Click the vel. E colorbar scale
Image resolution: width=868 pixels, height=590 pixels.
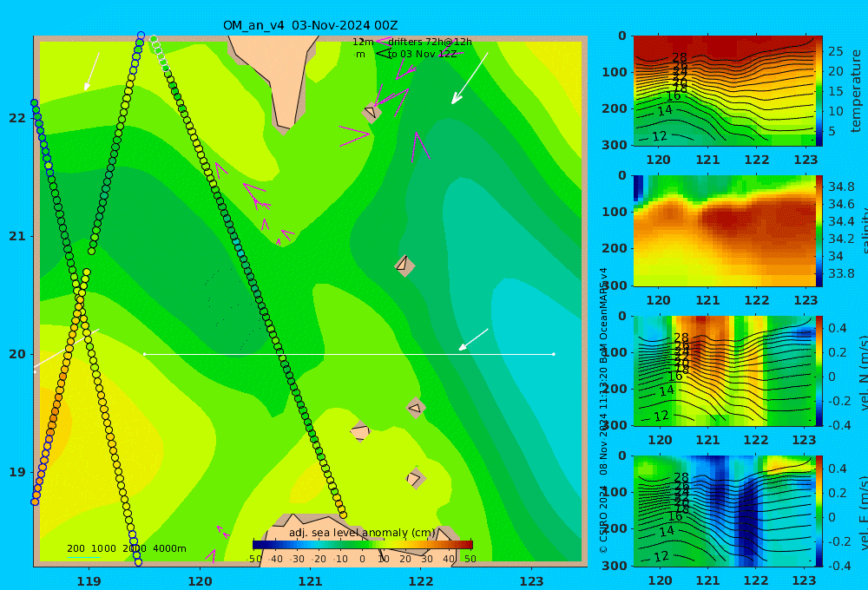pos(819,511)
